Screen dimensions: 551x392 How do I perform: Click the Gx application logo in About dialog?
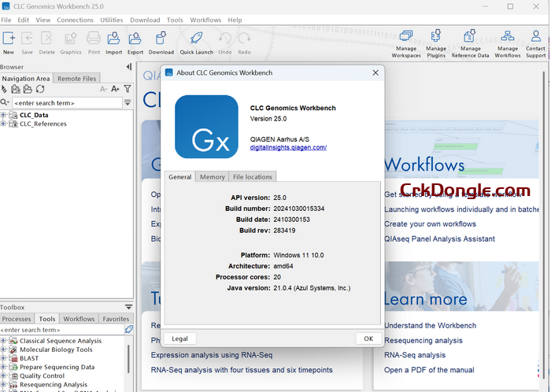(x=206, y=127)
